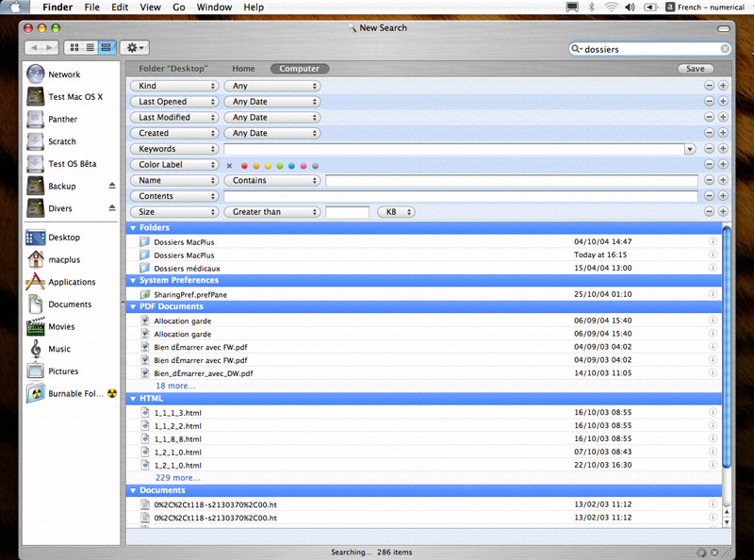
Task: Collapse the PDF Documents results group
Action: coord(133,306)
